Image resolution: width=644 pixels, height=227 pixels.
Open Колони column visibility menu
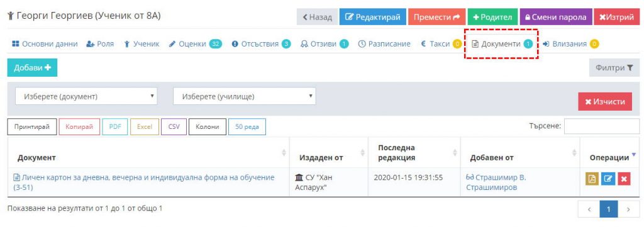(x=208, y=127)
